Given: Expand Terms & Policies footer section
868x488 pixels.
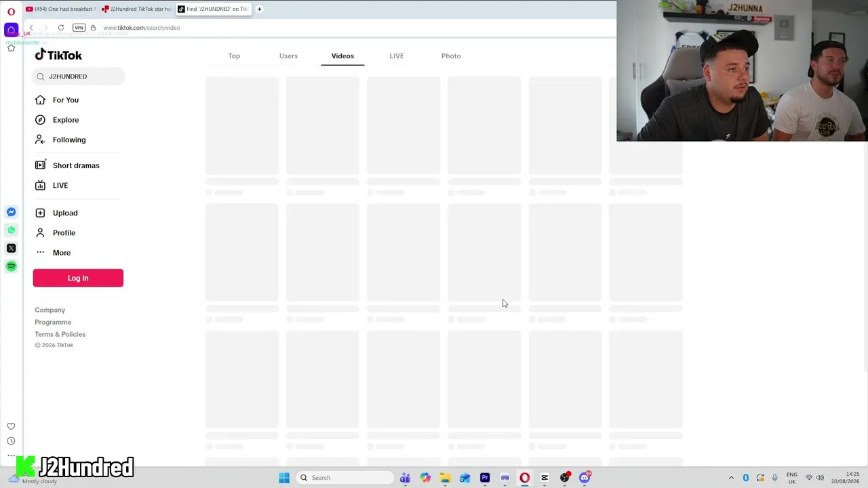Looking at the screenshot, I should pyautogui.click(x=60, y=334).
